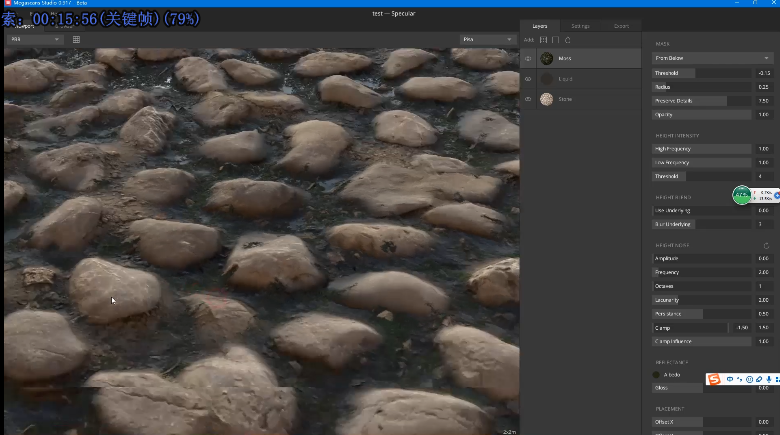Adjust the Frequency noise slider
Viewport: 780px width, 435px height.
click(x=702, y=272)
